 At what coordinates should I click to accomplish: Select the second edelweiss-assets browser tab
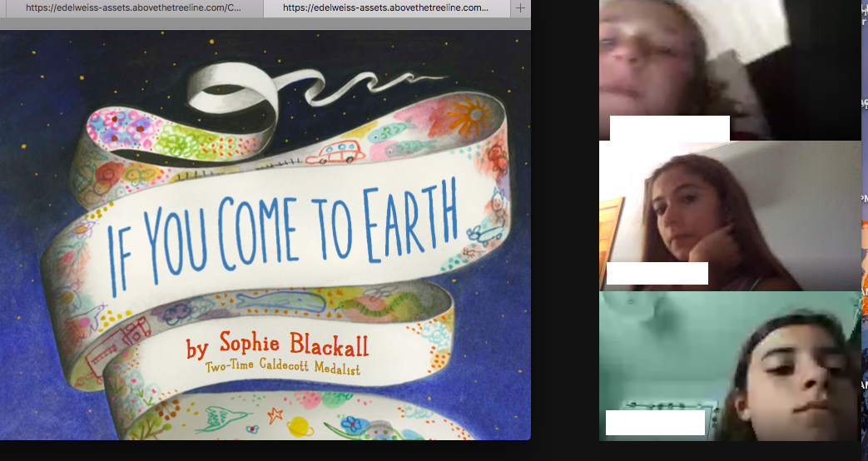[386, 8]
